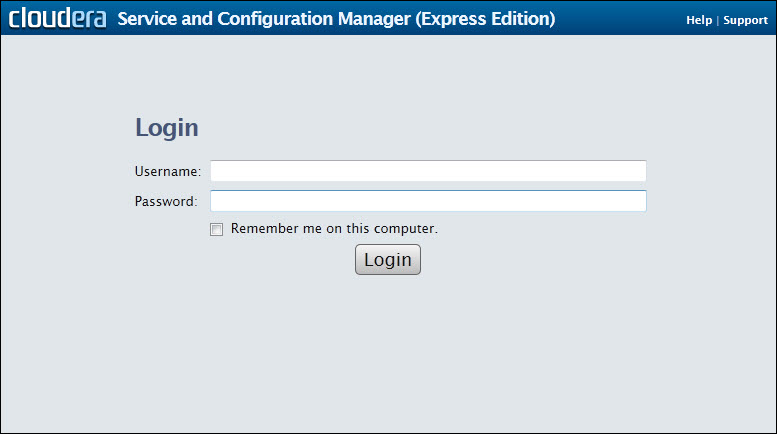Click the 'Remember me on this computer.' label
Viewport: 777px width, 434px height.
[334, 229]
